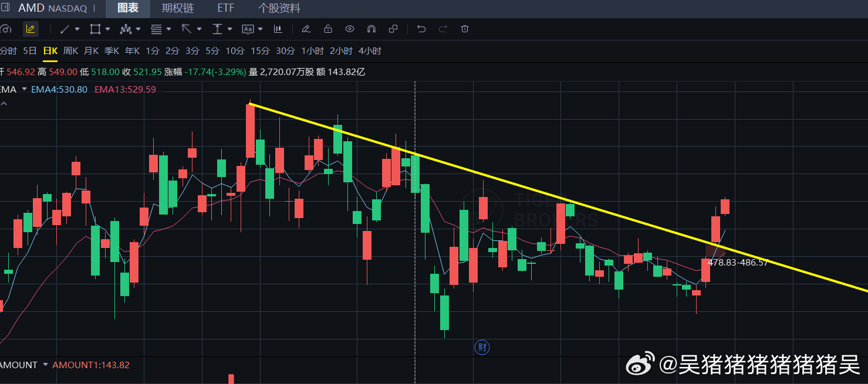Toggle drawings visibility eye icon
Screen dimensions: 868x384
point(350,29)
